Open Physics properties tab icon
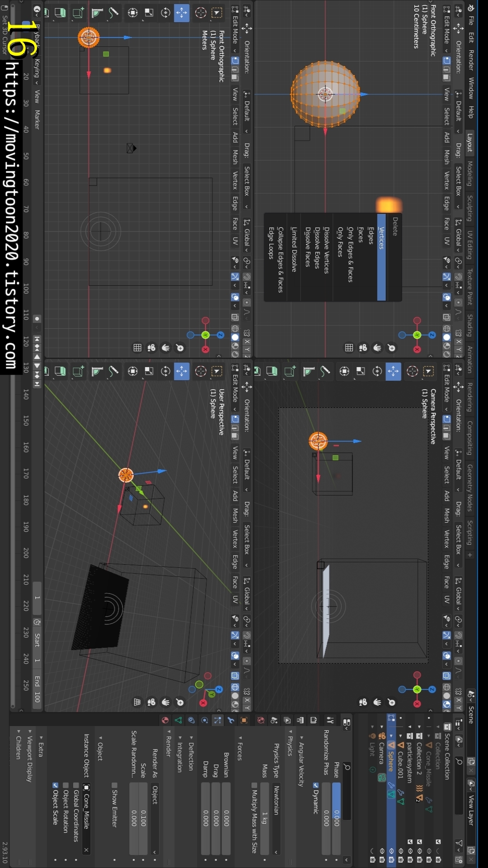Viewport: 488px width, 868px height. click(205, 720)
